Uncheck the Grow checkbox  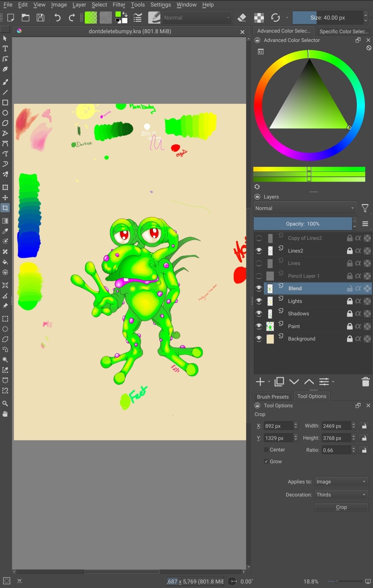(x=266, y=462)
